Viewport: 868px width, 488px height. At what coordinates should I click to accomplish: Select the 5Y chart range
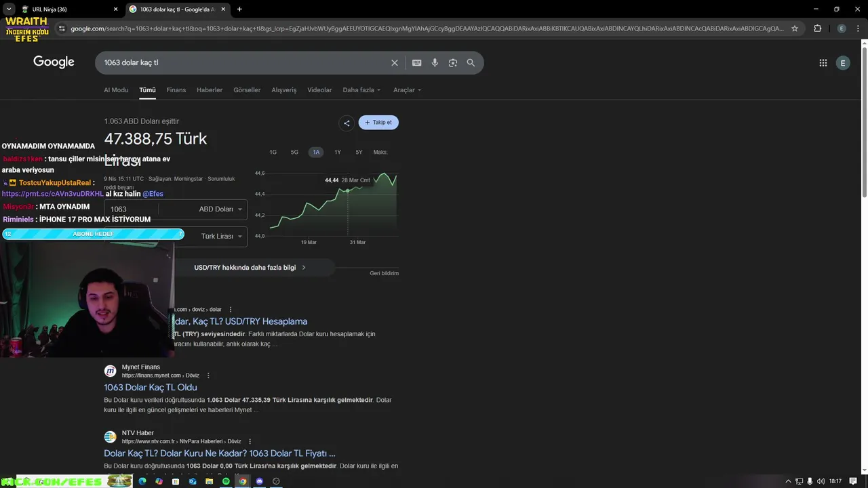359,152
